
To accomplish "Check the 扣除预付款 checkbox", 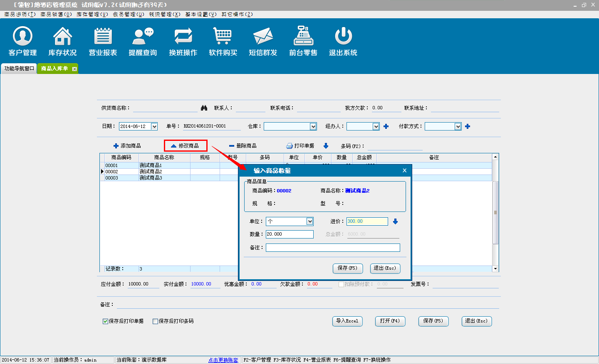I will click(x=341, y=284).
